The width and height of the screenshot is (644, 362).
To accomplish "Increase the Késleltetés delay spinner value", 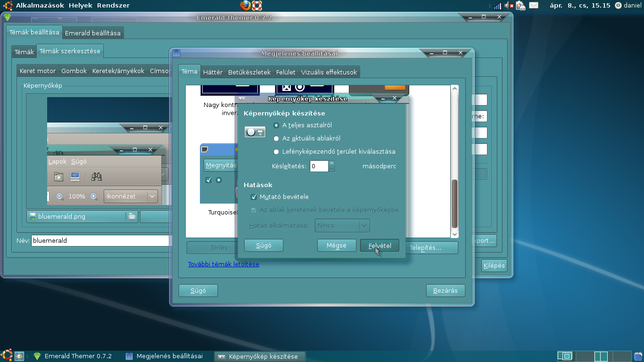I will 332,164.
